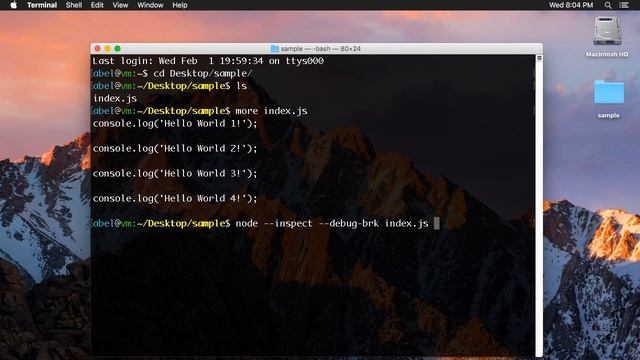Image resolution: width=640 pixels, height=360 pixels.
Task: Select the Macintosh HD drive icon
Action: click(x=607, y=31)
